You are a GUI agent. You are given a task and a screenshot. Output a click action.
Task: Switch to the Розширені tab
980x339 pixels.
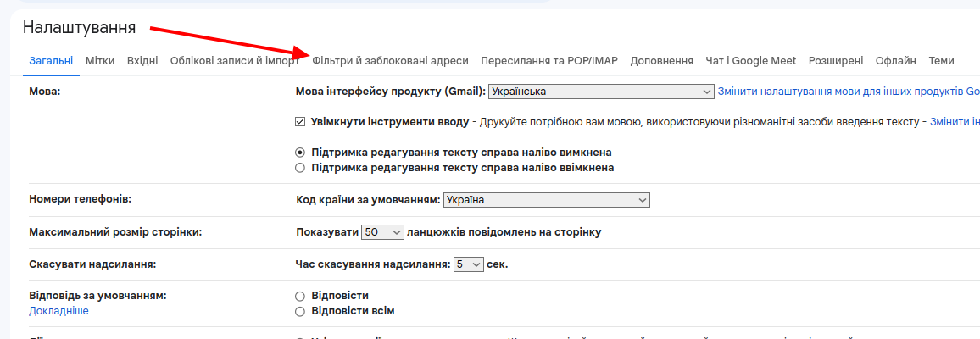836,61
